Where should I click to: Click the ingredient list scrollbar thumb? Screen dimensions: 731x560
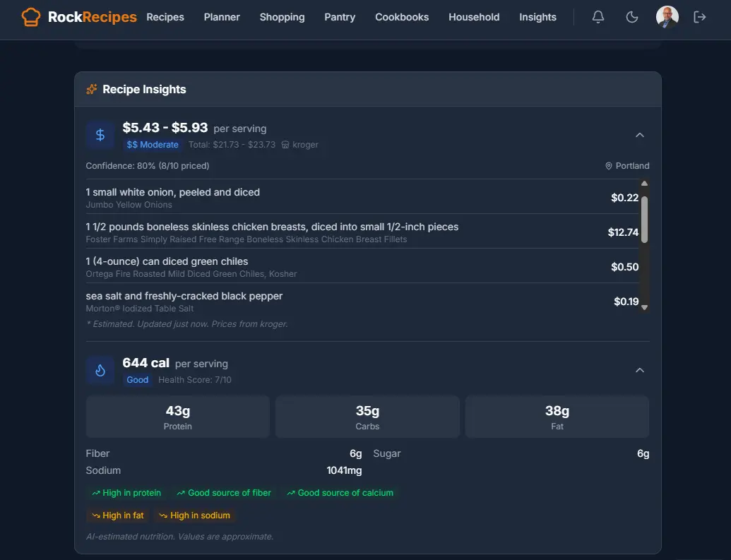tap(644, 220)
